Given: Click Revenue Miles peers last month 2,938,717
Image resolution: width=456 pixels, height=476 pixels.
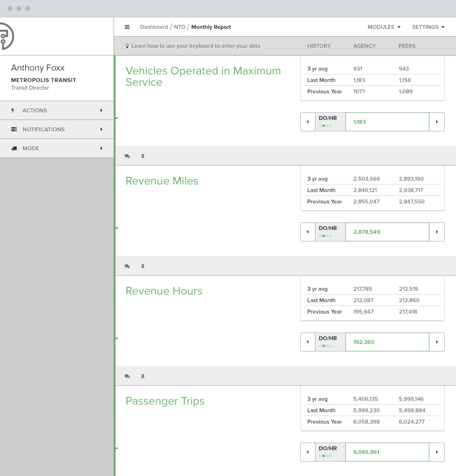Looking at the screenshot, I should tap(411, 190).
